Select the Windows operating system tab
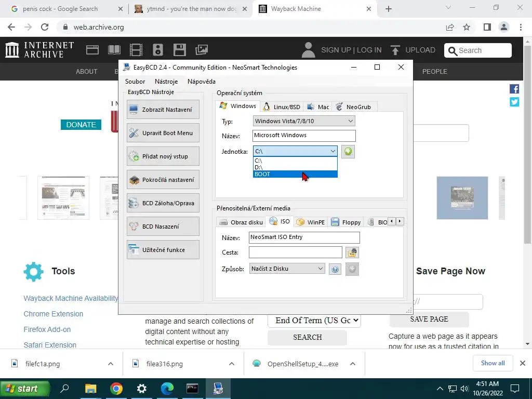This screenshot has width=532, height=399. [x=238, y=106]
